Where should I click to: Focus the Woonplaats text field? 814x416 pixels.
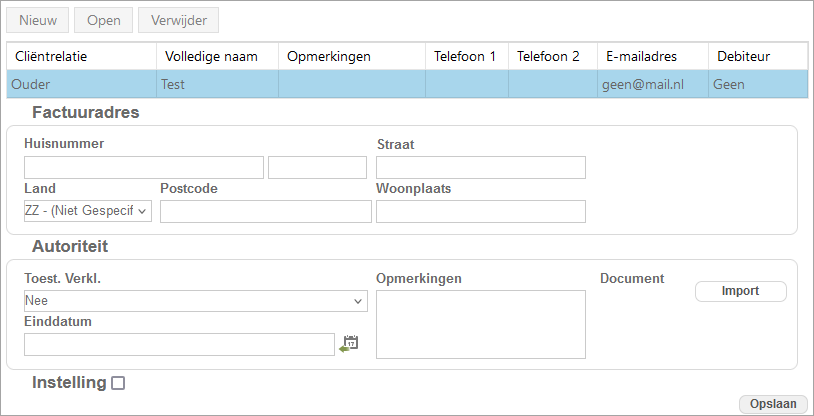480,211
